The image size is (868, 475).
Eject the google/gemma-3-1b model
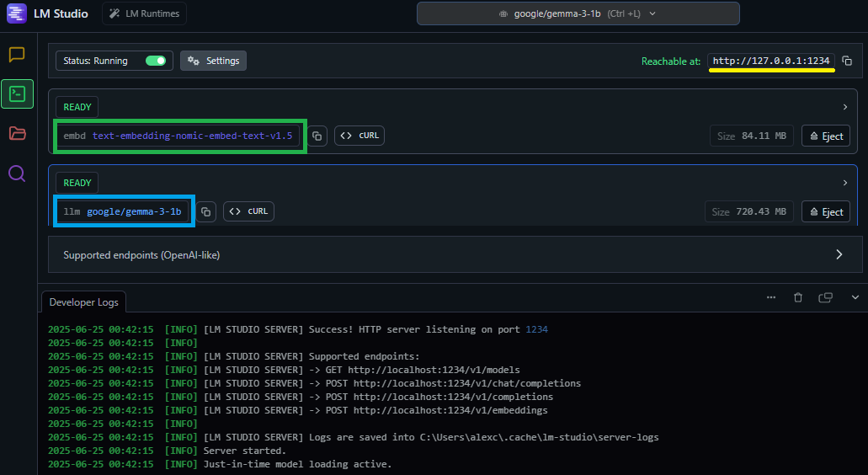[x=826, y=211]
